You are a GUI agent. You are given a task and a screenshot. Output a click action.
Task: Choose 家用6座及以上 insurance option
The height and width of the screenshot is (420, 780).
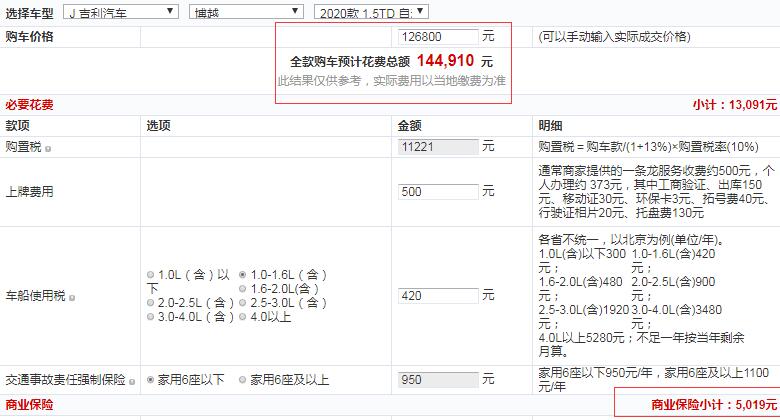pyautogui.click(x=243, y=380)
